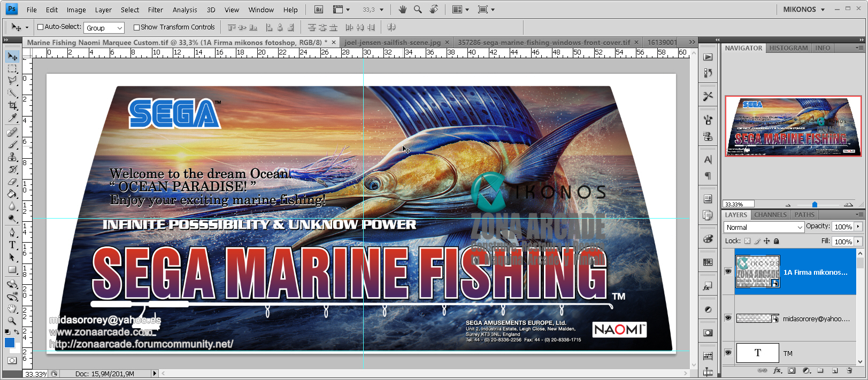
Task: Open the Fill slider arrow
Action: click(858, 242)
